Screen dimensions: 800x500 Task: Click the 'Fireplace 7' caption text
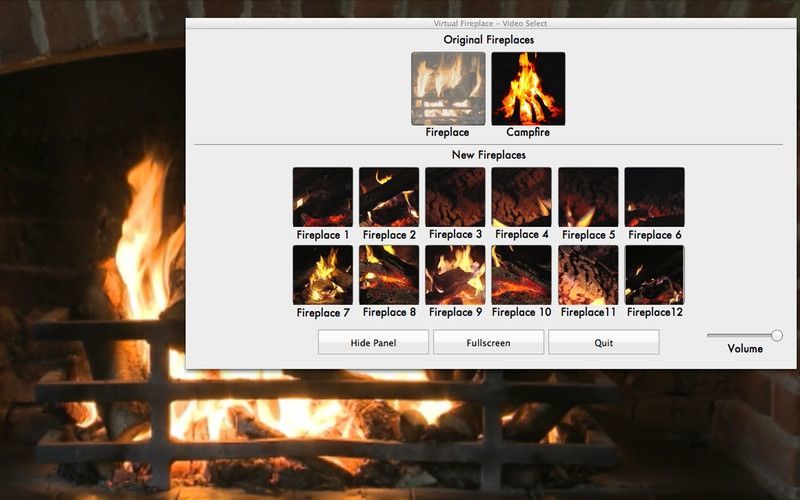pos(323,313)
